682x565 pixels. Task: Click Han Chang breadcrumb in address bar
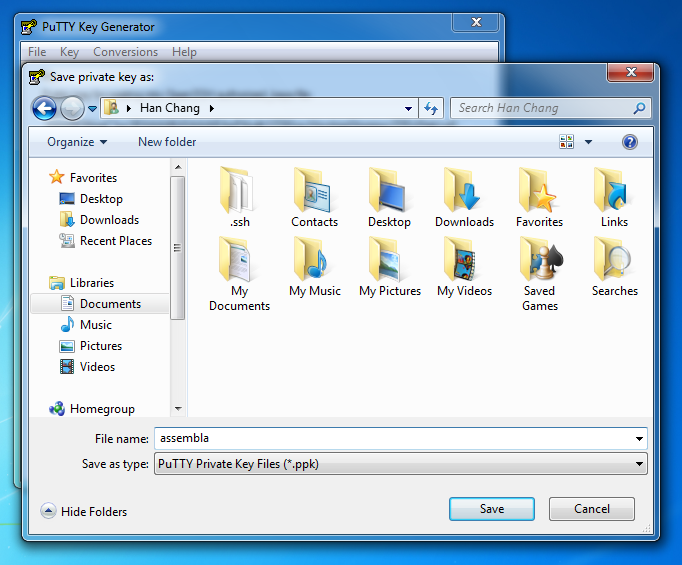tap(170, 108)
